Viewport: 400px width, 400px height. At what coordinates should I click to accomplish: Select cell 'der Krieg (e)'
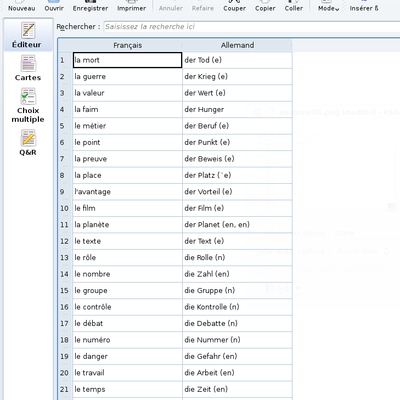coord(237,77)
